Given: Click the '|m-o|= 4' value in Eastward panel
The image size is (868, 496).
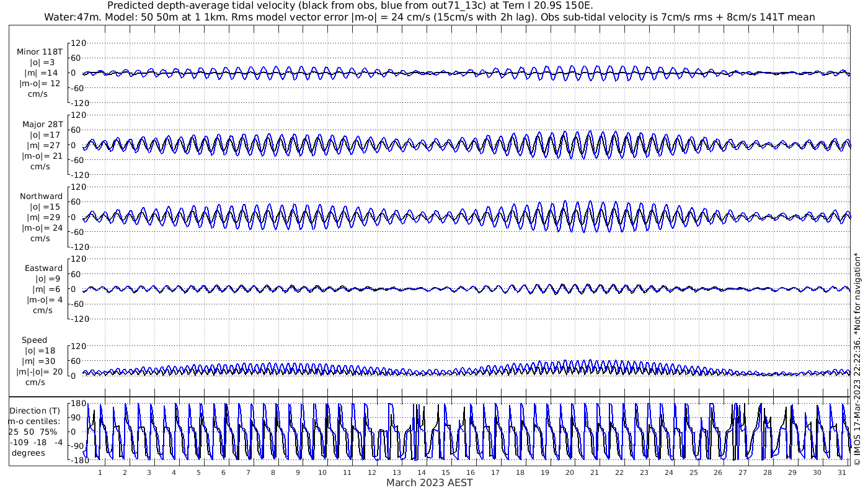Looking at the screenshot, I should pyautogui.click(x=45, y=300).
